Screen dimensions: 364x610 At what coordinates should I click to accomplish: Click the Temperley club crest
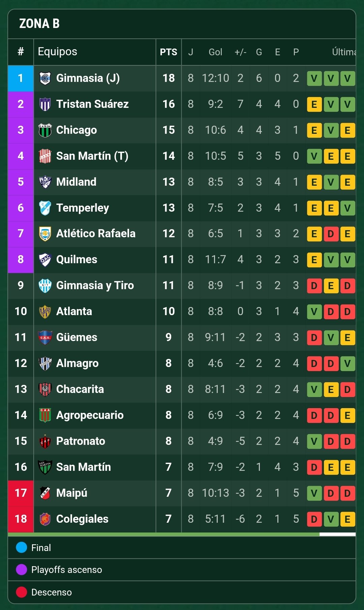[x=45, y=208]
